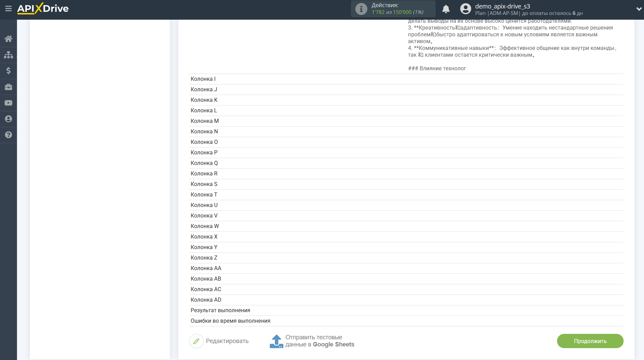Send test data to Google Sheets
This screenshot has height=360, width=644.
click(x=320, y=341)
